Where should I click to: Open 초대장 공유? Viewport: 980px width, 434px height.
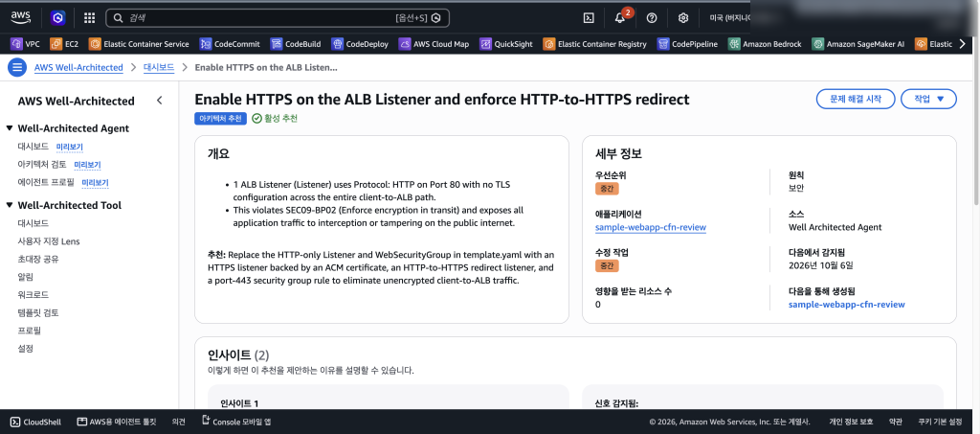[x=38, y=259]
